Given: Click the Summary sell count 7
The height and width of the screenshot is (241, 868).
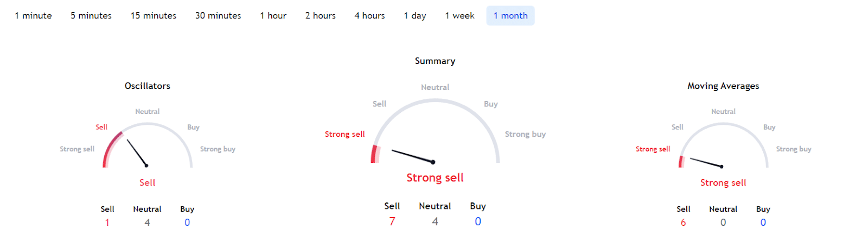Looking at the screenshot, I should click(392, 221).
